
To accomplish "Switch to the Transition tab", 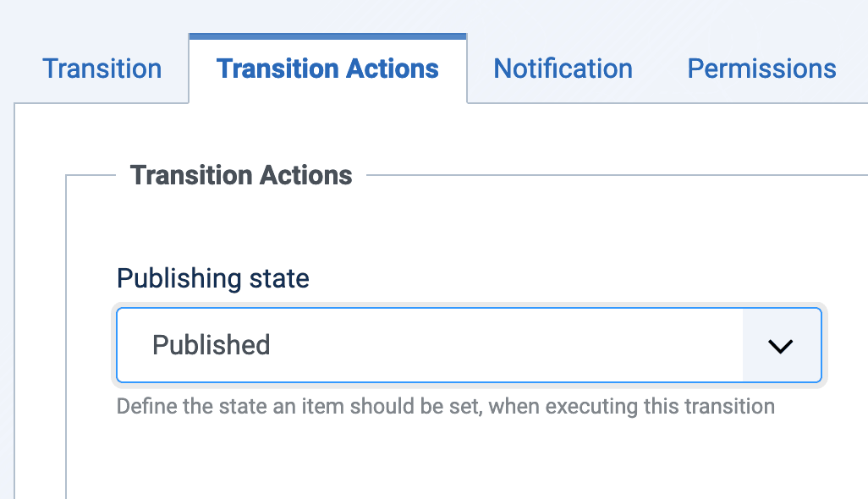I will 102,69.
